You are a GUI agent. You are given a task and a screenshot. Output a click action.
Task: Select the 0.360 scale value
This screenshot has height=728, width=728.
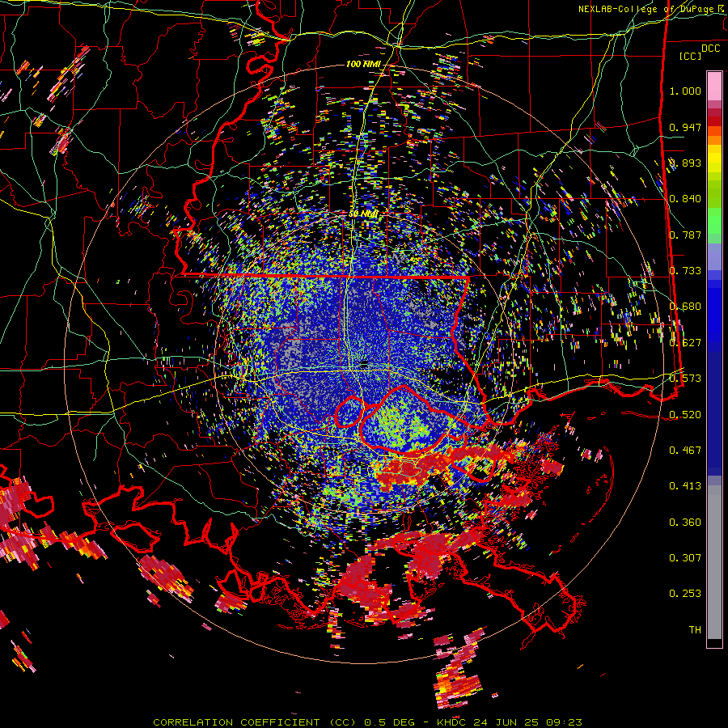click(685, 523)
